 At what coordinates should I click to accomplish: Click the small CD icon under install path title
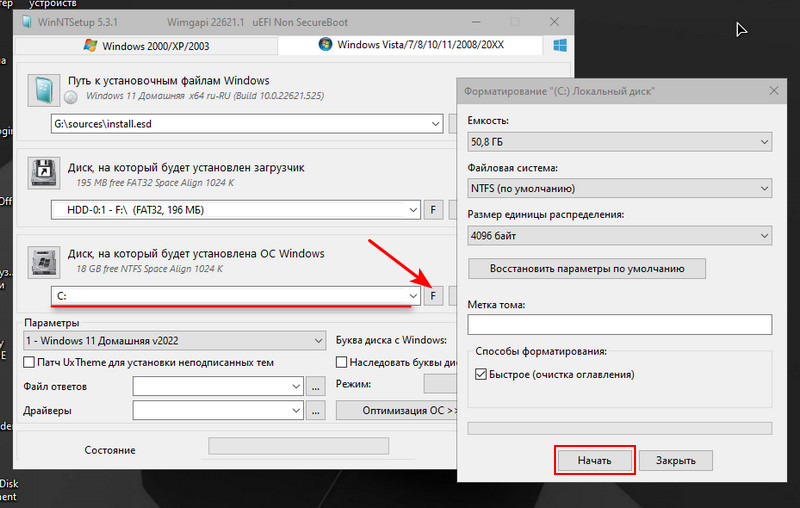tap(71, 97)
